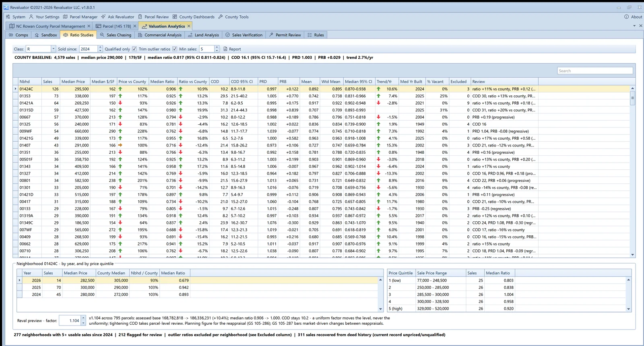Sort by the Trend/Yr column header
The width and height of the screenshot is (644, 346).
click(x=387, y=81)
